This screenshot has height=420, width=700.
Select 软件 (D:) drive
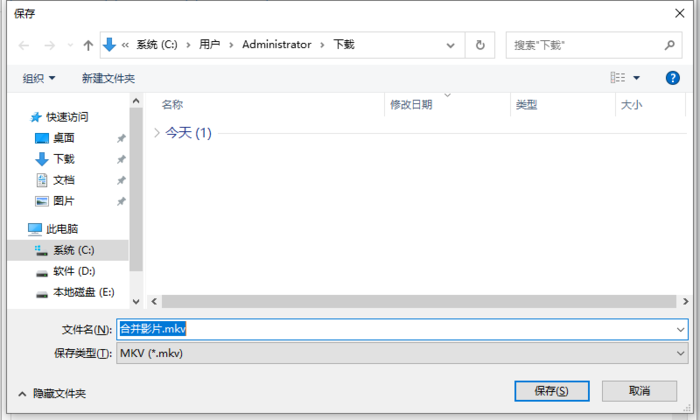[73, 271]
